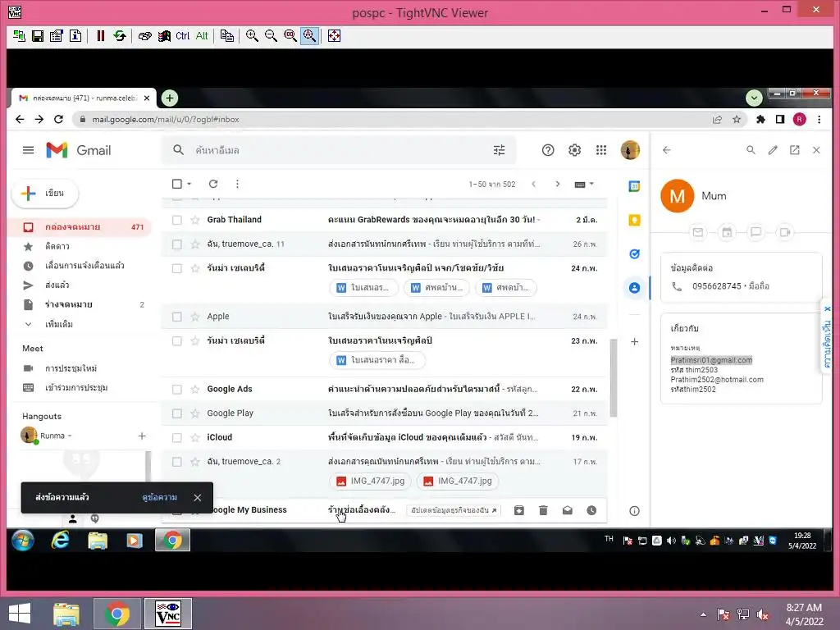Screen dimensions: 840x630
Task: Open select-all dropdown arrow
Action: pos(189,184)
